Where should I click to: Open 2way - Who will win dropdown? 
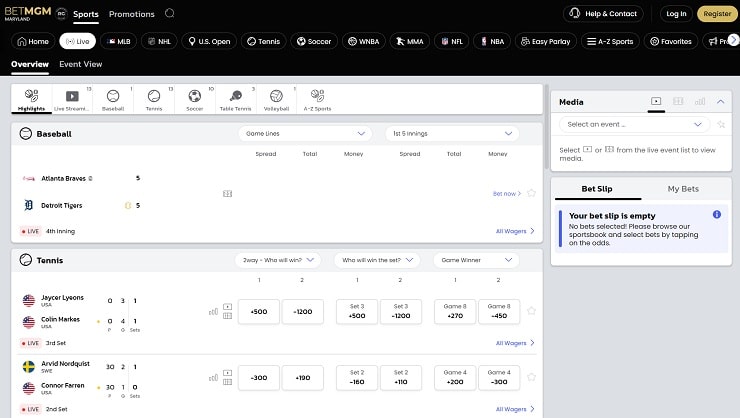[278, 260]
